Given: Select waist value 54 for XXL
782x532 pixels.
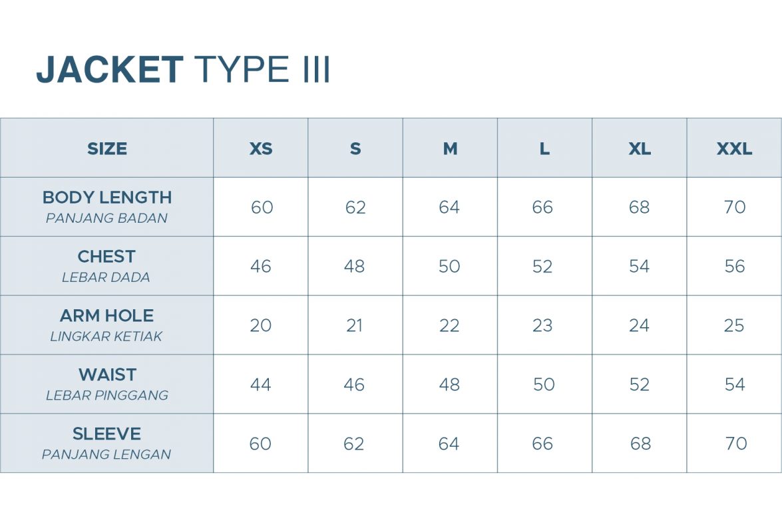Looking at the screenshot, I should pyautogui.click(x=734, y=385).
